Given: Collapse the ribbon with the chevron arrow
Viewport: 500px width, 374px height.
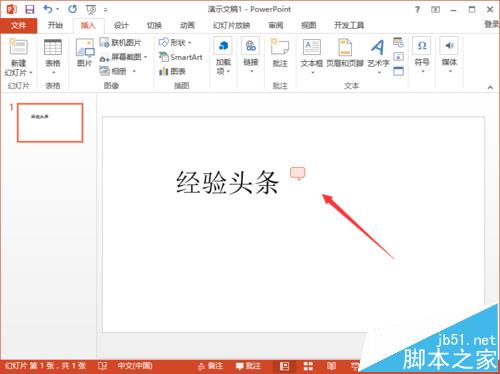Looking at the screenshot, I should [x=490, y=87].
